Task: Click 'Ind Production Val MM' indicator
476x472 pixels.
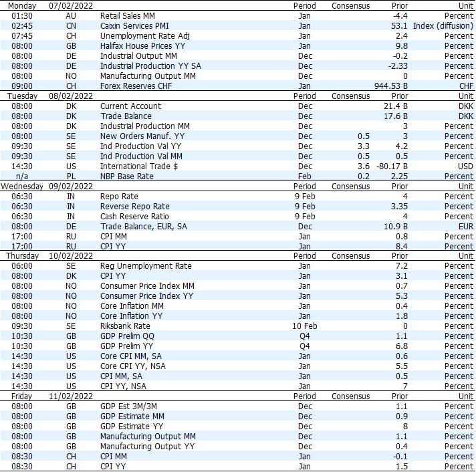Action: (141, 156)
